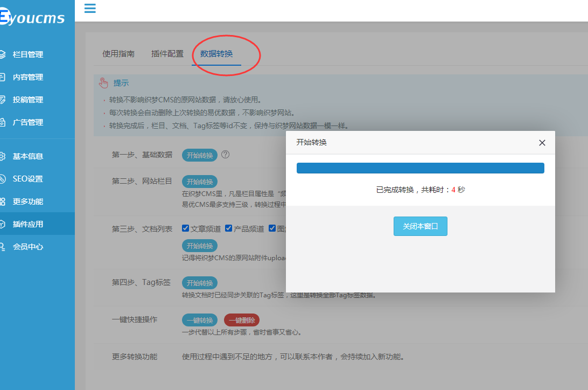Viewport: 588px width, 390px height.
Task: Uncheck the 产品频道 checkbox
Action: tap(229, 228)
